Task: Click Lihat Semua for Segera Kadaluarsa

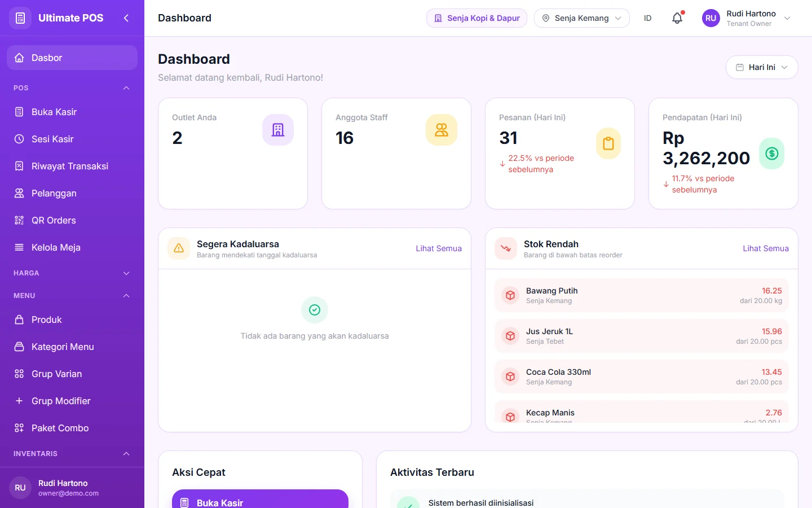Action: click(439, 248)
